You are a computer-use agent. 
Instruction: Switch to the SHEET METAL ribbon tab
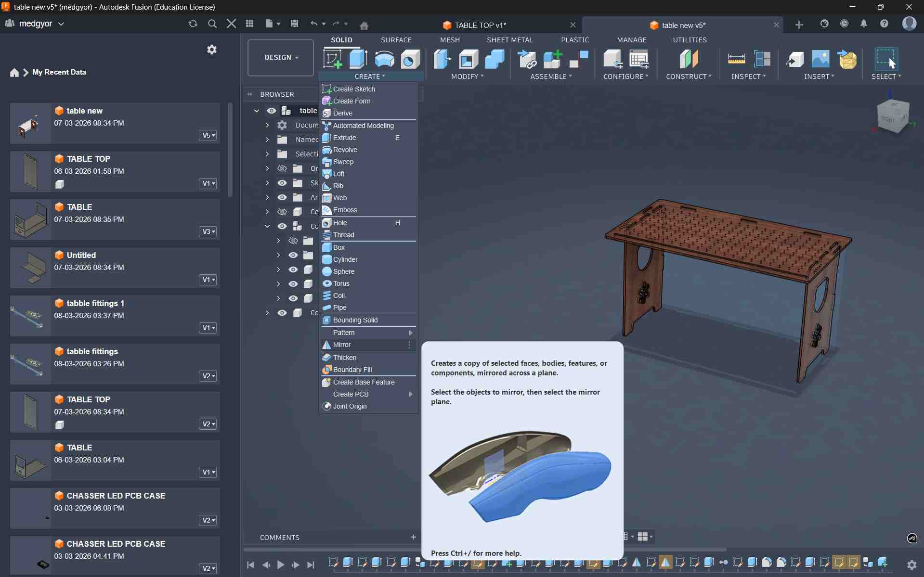(x=509, y=40)
